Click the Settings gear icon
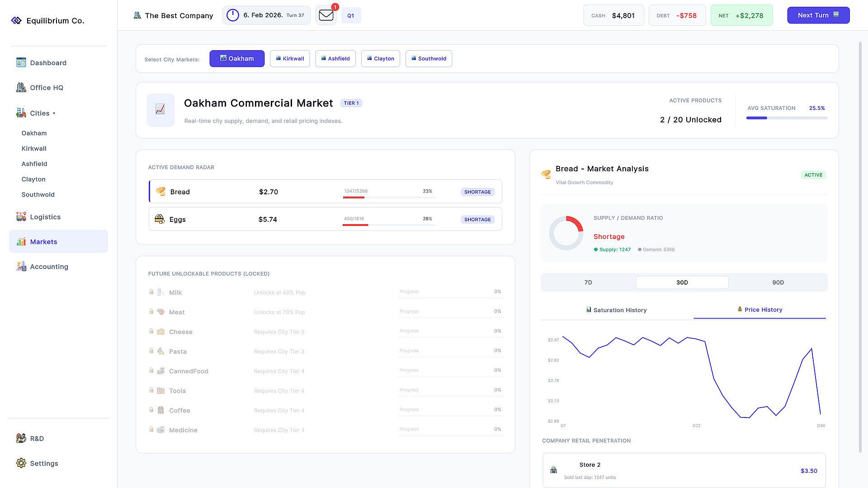 [x=21, y=463]
